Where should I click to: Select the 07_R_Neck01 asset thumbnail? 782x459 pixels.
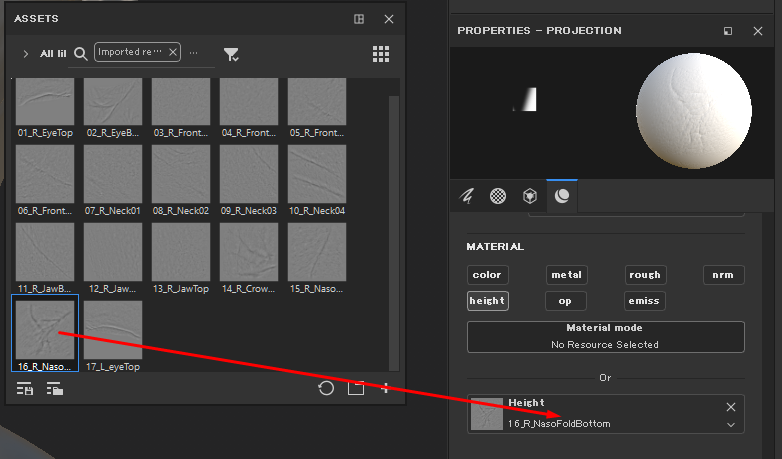pos(113,174)
